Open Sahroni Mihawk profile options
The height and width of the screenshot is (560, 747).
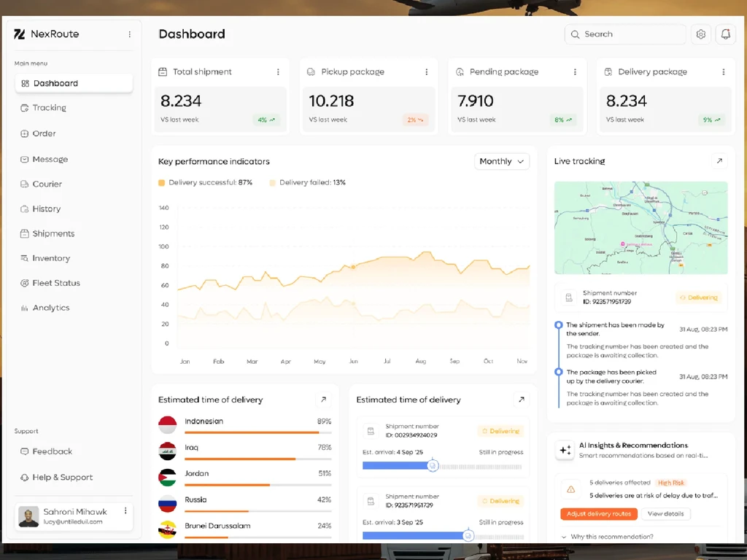[x=125, y=510]
